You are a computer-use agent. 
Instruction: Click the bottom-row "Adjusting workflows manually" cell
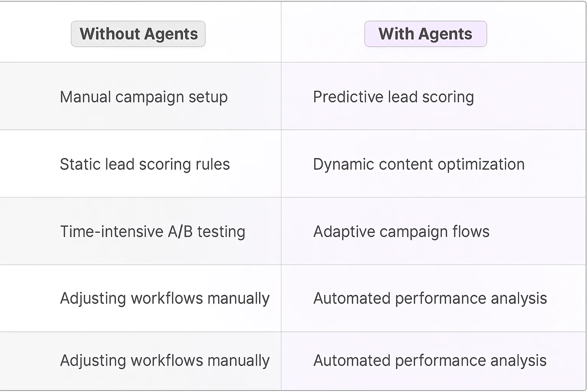pos(165,361)
